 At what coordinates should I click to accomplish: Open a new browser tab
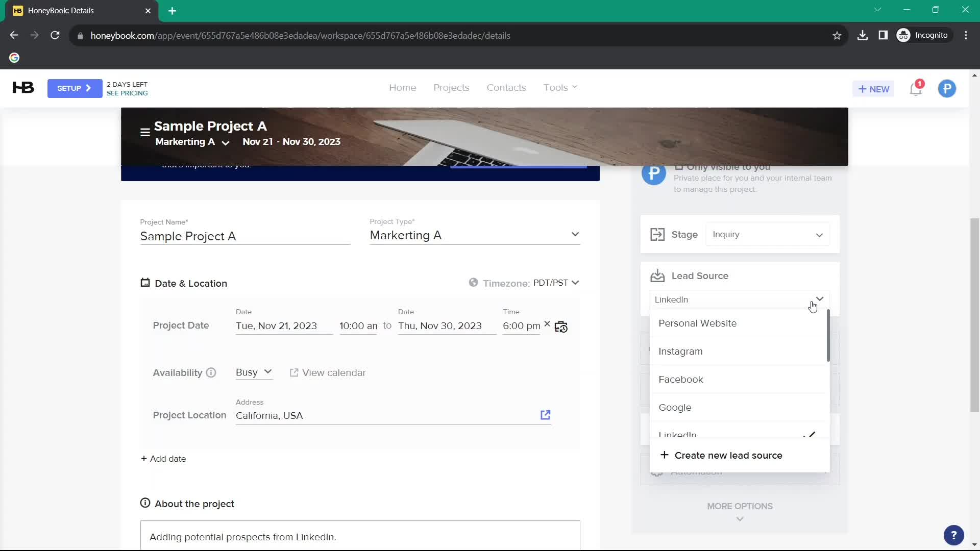coord(172,11)
